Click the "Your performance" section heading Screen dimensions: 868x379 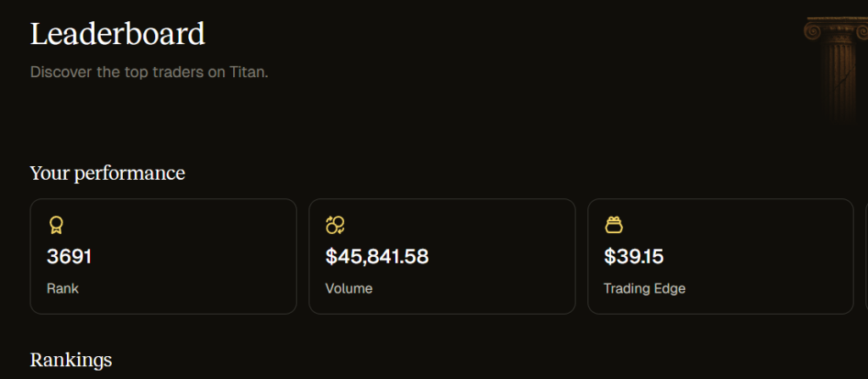point(108,173)
